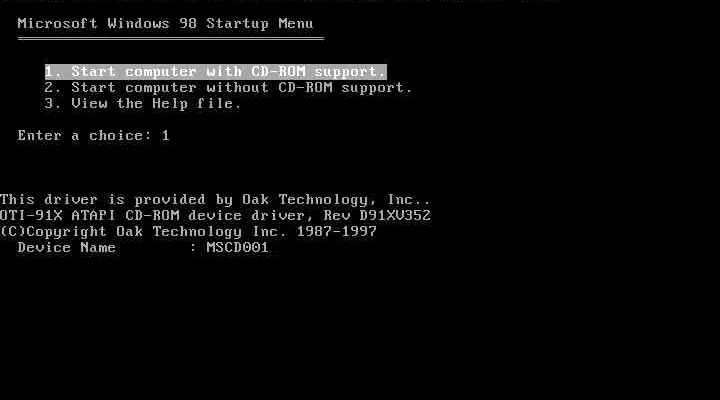Click the number 1. of highlighted option

[x=53, y=72]
